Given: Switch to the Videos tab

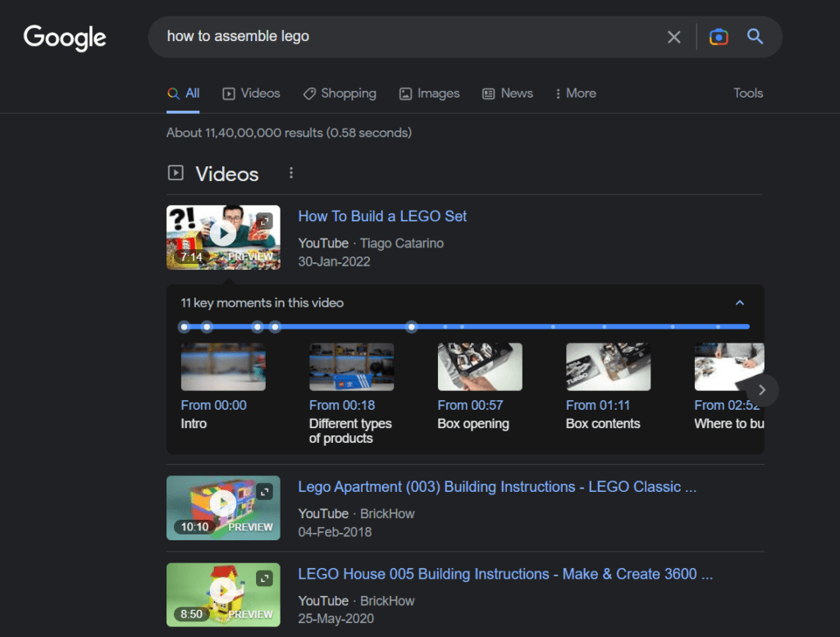Looking at the screenshot, I should [x=251, y=93].
